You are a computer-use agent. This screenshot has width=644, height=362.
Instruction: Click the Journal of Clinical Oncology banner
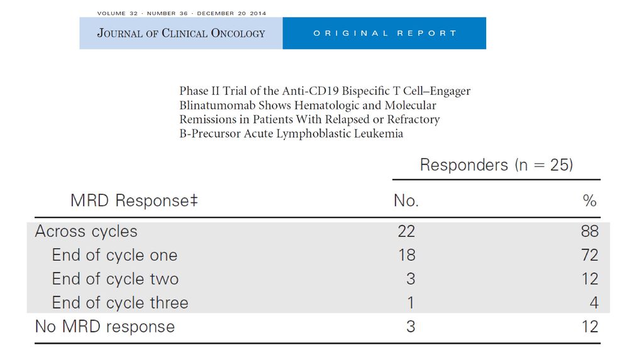pyautogui.click(x=181, y=33)
